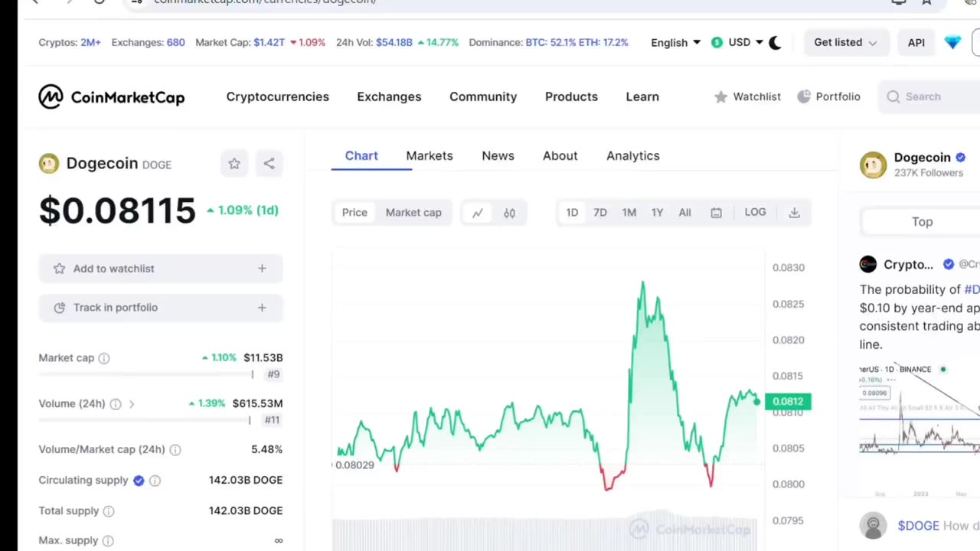Select All timeframe
Image resolution: width=980 pixels, height=551 pixels.
pos(684,213)
